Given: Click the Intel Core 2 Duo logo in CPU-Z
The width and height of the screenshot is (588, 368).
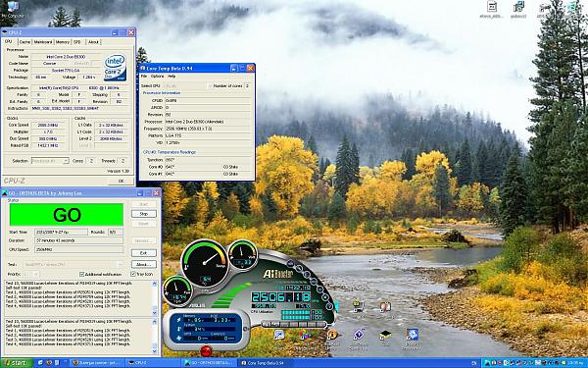Looking at the screenshot, I should (x=115, y=68).
